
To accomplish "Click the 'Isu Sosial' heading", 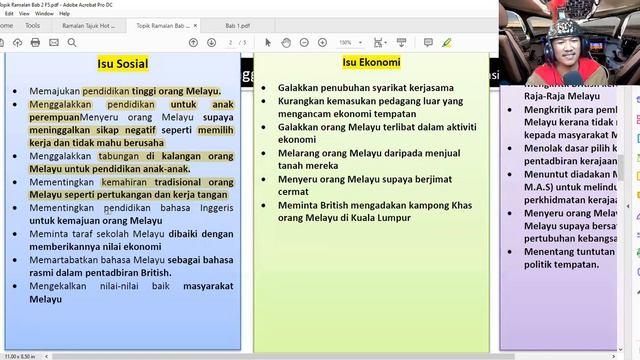I will pos(122,64).
